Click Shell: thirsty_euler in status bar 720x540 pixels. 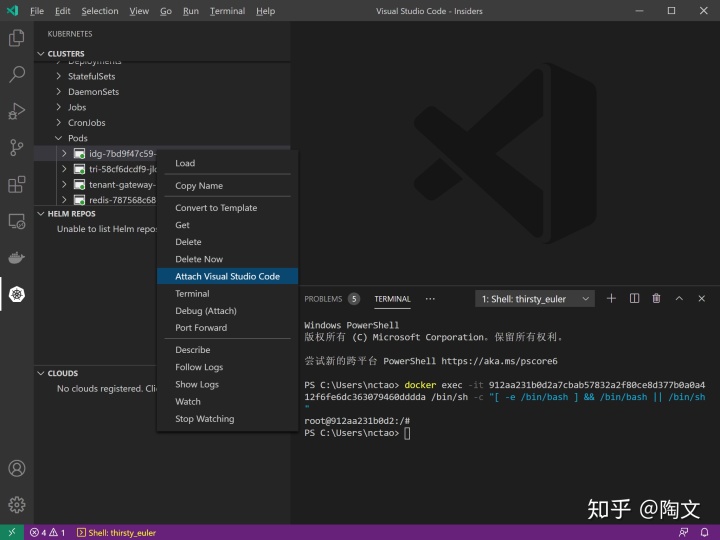[x=116, y=533]
